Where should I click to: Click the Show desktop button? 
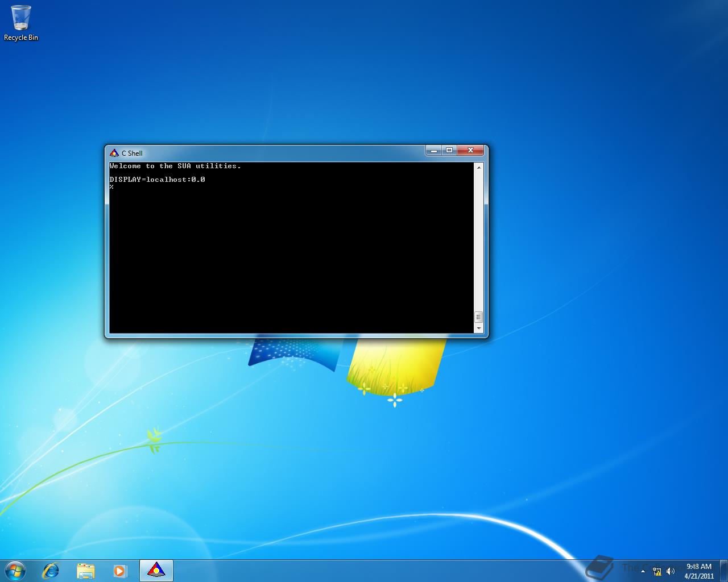(x=723, y=571)
